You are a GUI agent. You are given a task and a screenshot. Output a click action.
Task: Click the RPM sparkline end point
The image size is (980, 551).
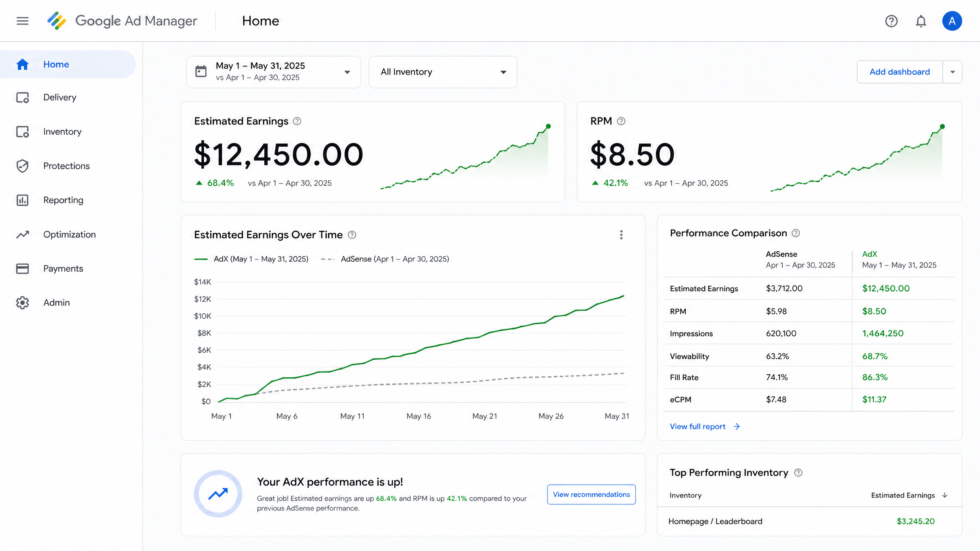(x=942, y=127)
